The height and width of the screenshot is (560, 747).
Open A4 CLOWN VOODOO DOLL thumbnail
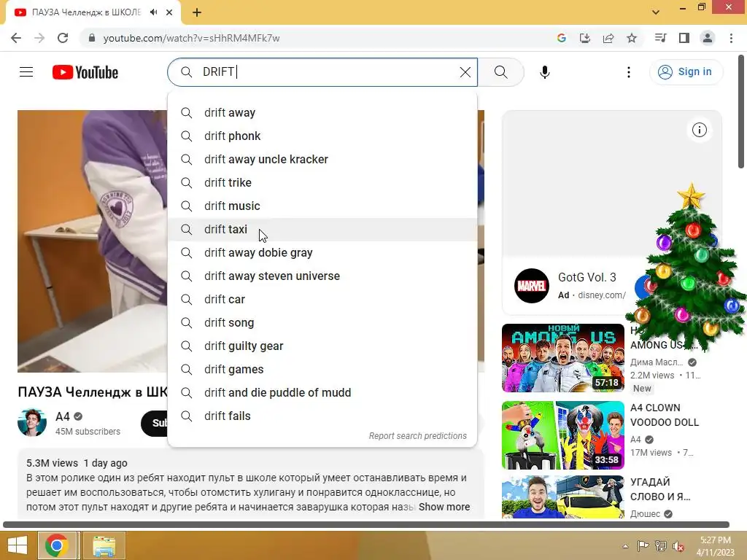click(562, 435)
